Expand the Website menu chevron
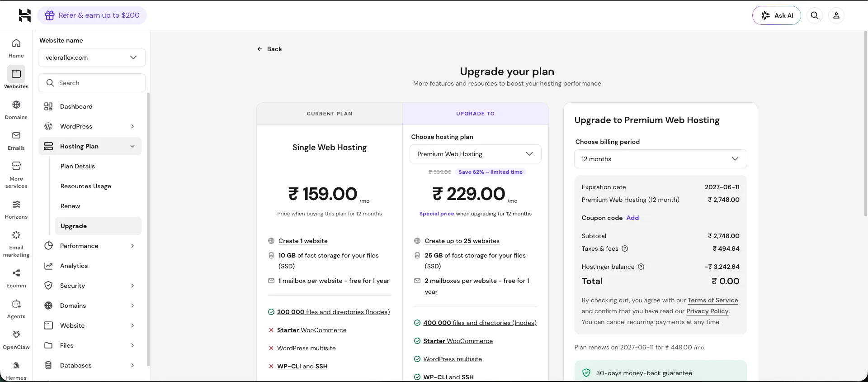868x382 pixels. point(132,325)
